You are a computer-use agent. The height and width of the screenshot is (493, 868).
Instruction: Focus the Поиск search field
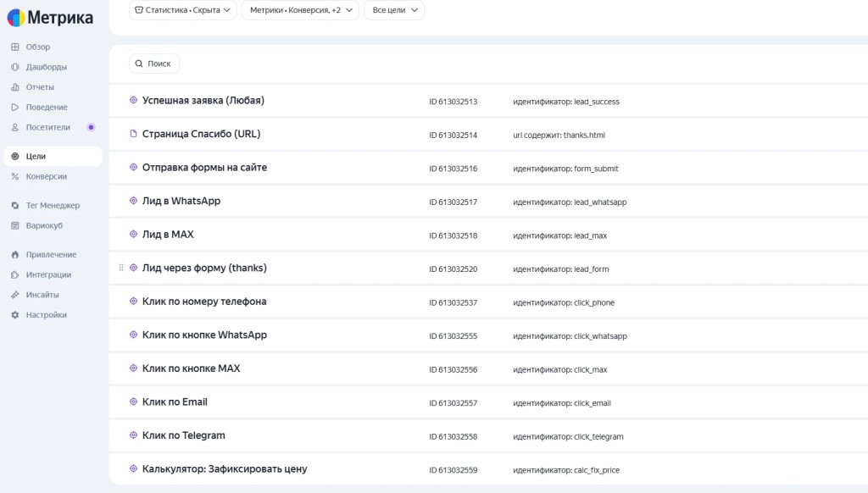tap(154, 64)
